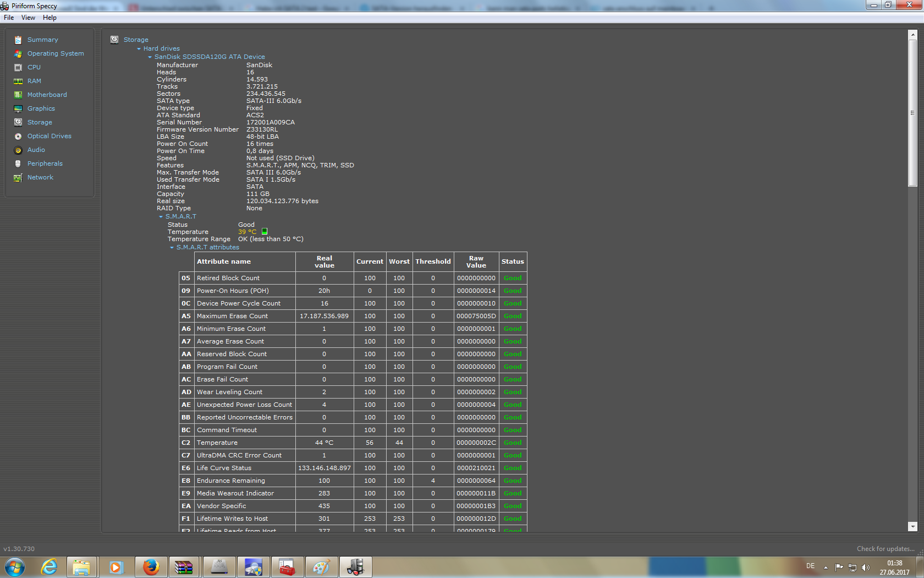Launch Internet Explorer from taskbar
This screenshot has height=578, width=924.
click(49, 567)
